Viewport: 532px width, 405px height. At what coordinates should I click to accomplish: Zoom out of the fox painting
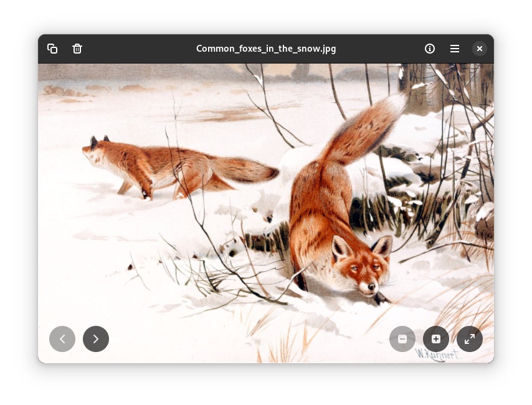tap(402, 339)
